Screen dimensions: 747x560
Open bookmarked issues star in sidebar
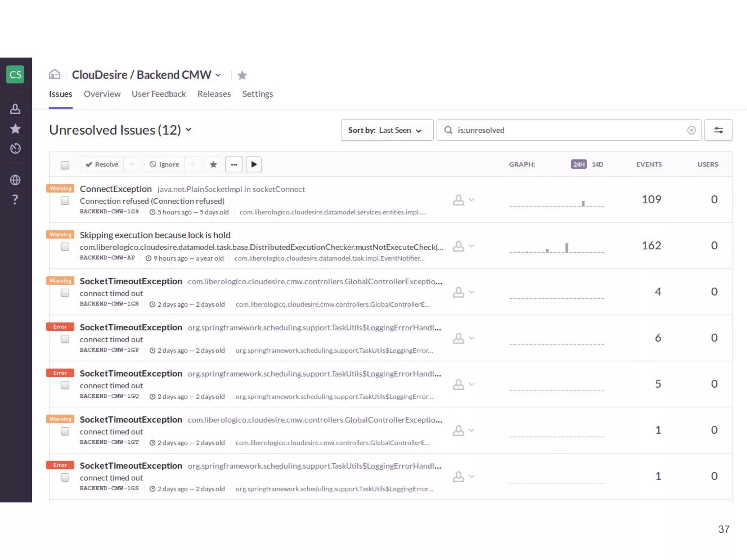(15, 129)
